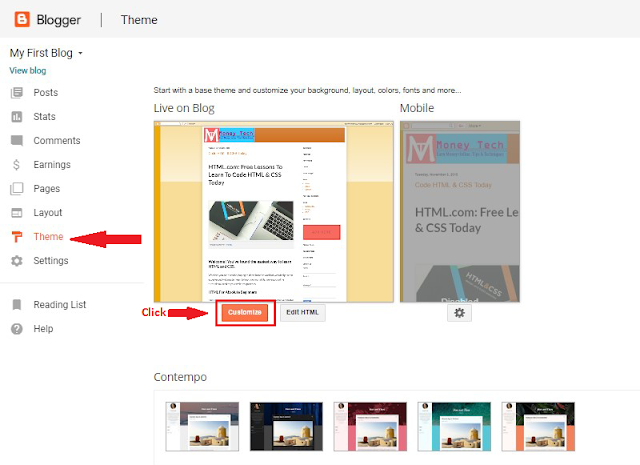Click the Theme paint roller icon
The image size is (640, 465).
coord(17,237)
